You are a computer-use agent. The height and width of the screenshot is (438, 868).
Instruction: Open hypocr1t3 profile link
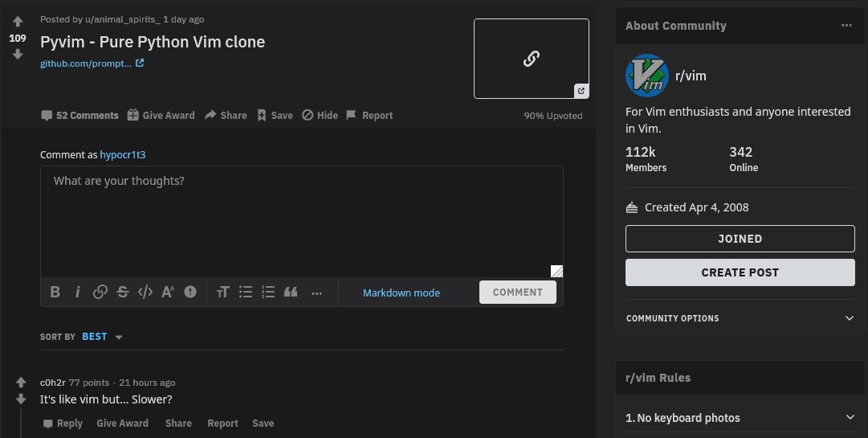pyautogui.click(x=123, y=154)
